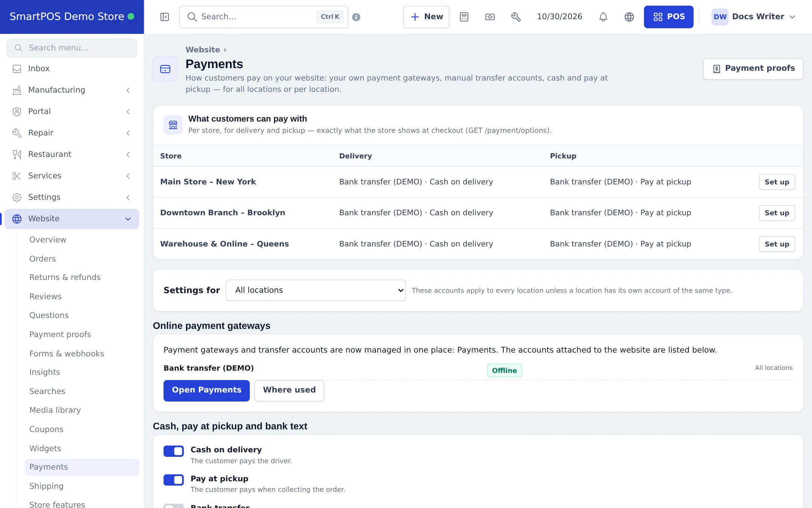Click the top Search field
This screenshot has width=812, height=508.
click(x=264, y=17)
